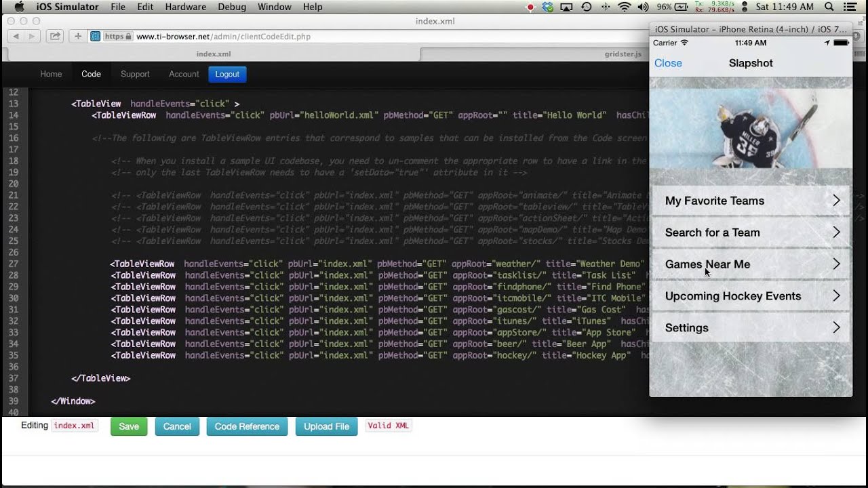The image size is (868, 488).
Task: Tap the My Favorite Teams label
Action: pyautogui.click(x=715, y=201)
